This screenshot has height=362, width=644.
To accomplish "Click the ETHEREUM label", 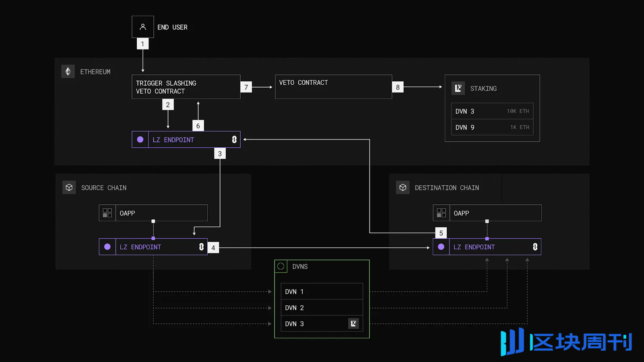I will [x=95, y=72].
